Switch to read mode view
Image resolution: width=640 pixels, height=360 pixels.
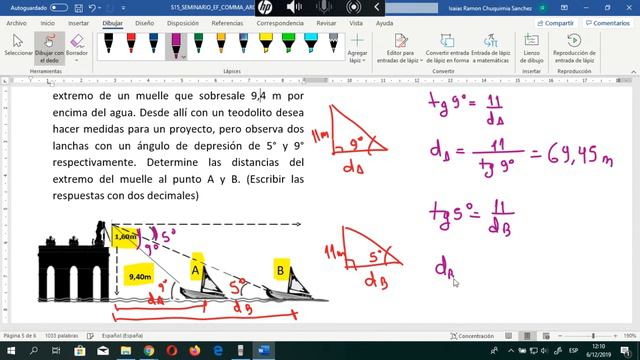[508, 336]
